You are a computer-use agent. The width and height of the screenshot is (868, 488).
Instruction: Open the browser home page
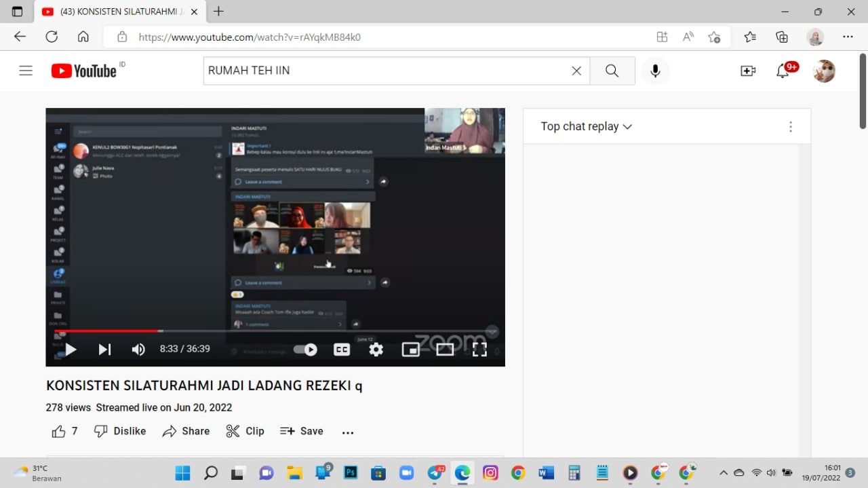pyautogui.click(x=83, y=37)
